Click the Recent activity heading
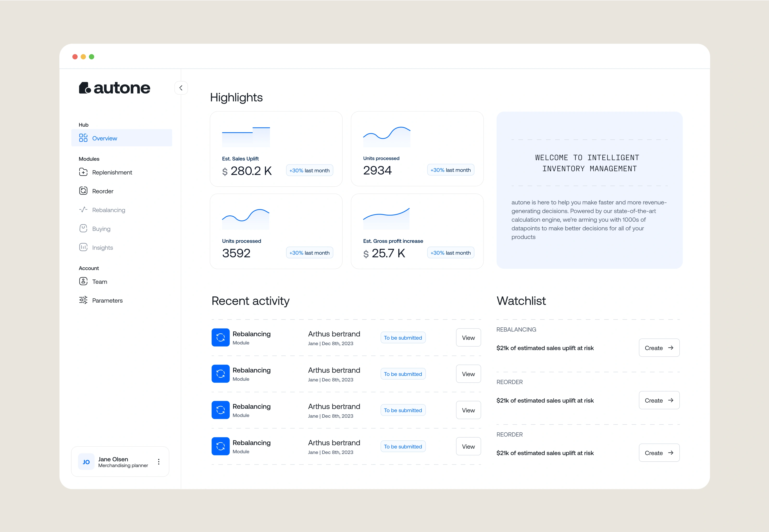The image size is (769, 532). click(250, 301)
